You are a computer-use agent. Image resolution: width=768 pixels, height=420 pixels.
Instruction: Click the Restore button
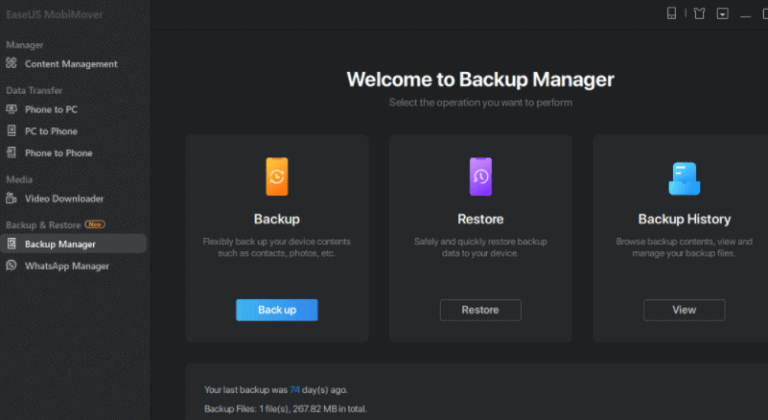tap(480, 310)
